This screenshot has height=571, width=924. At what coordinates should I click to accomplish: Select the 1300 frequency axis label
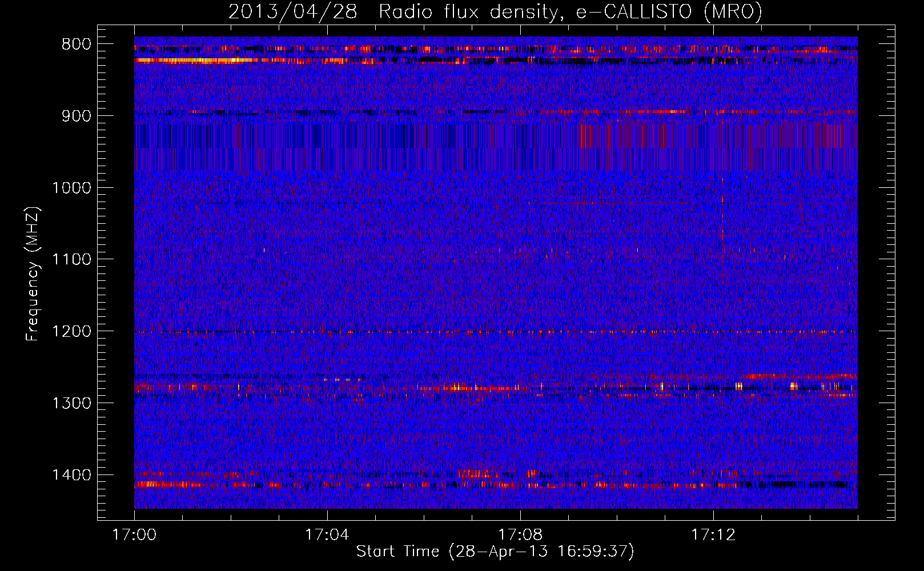pyautogui.click(x=71, y=403)
